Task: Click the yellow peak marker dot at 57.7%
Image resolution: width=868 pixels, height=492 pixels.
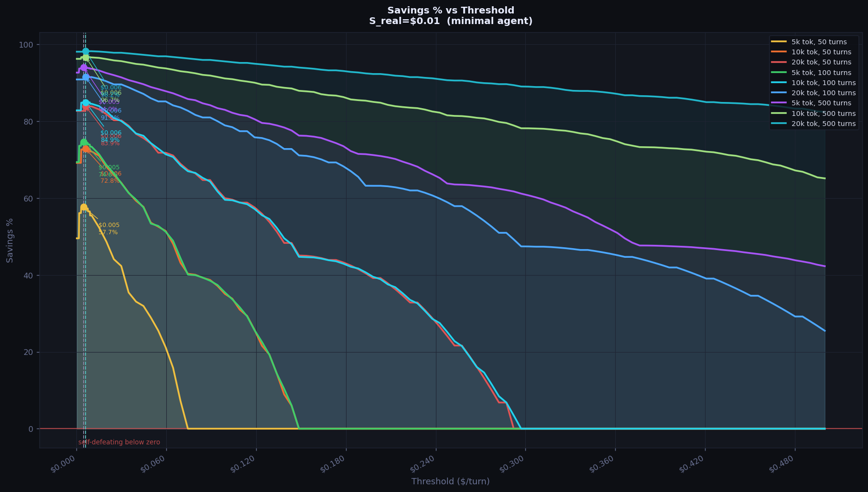Action: [84, 207]
